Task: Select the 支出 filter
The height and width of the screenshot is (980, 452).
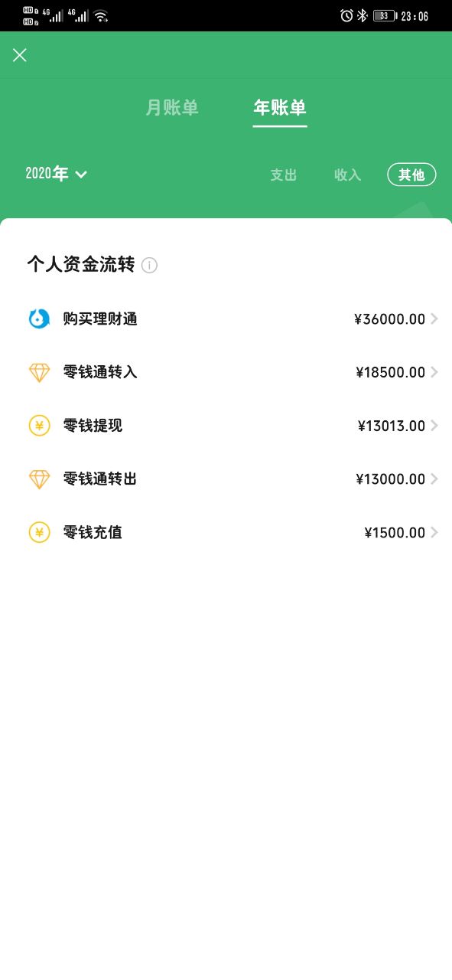Action: click(283, 175)
